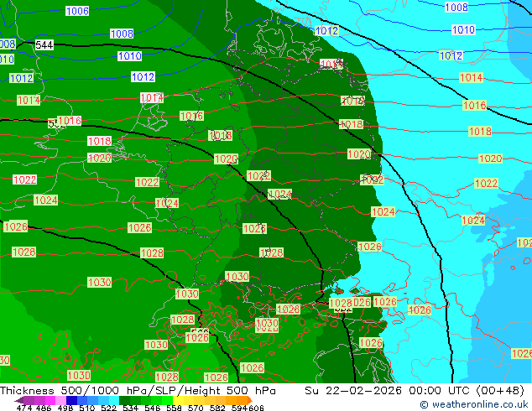This screenshot has width=532, height=411.
Task: Click the date "Su 22-02-2026 00:00 UTC (00+48)"
Action: click(415, 391)
